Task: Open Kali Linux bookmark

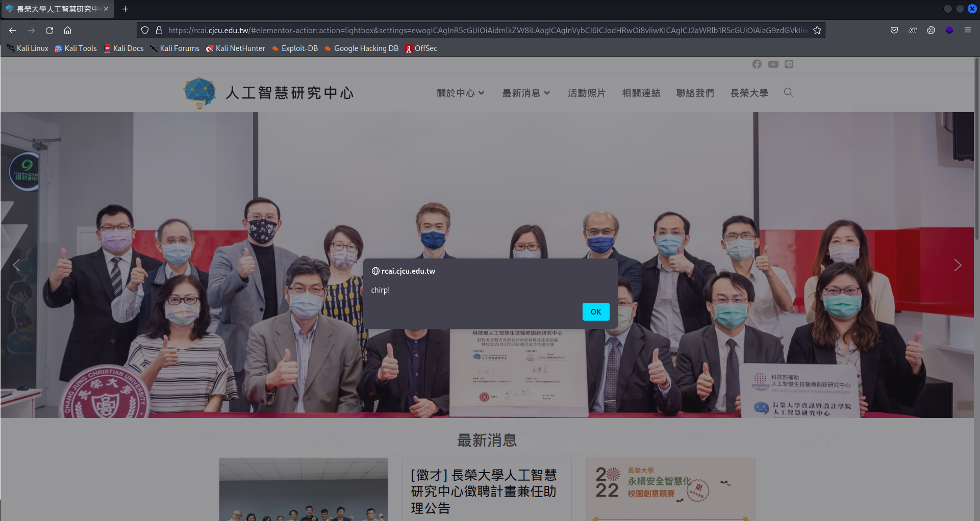Action: tap(28, 48)
